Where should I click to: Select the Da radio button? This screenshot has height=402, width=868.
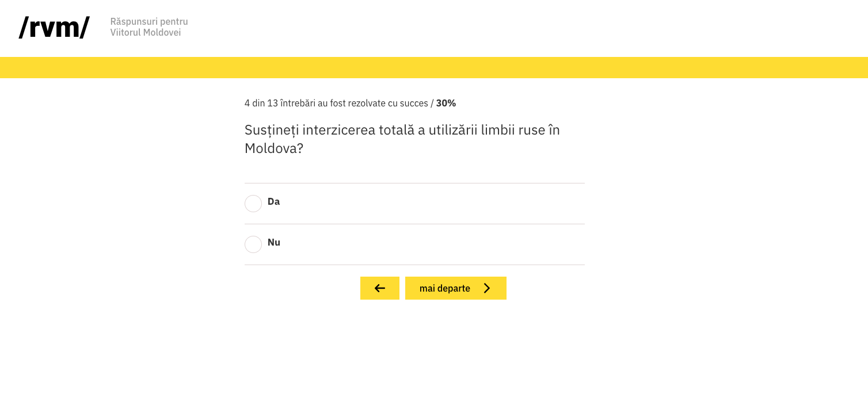tap(253, 204)
